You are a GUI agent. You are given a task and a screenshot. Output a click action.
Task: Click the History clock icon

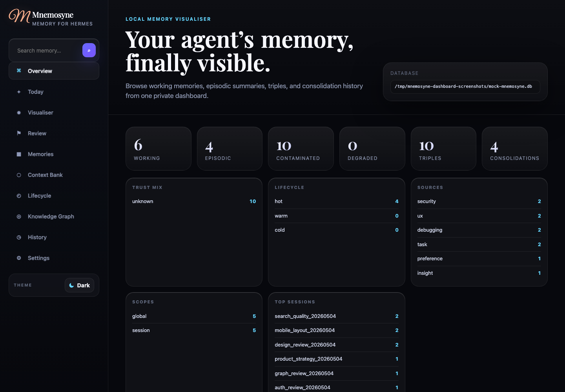[x=19, y=237]
